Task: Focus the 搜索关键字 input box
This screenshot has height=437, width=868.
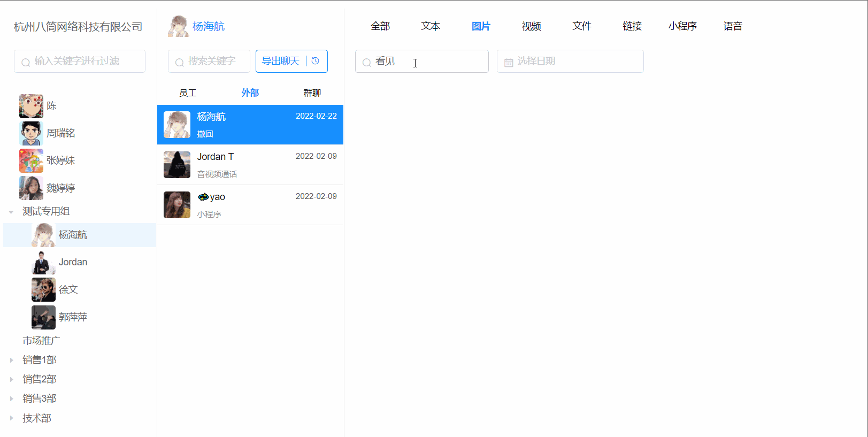Action: (x=209, y=61)
